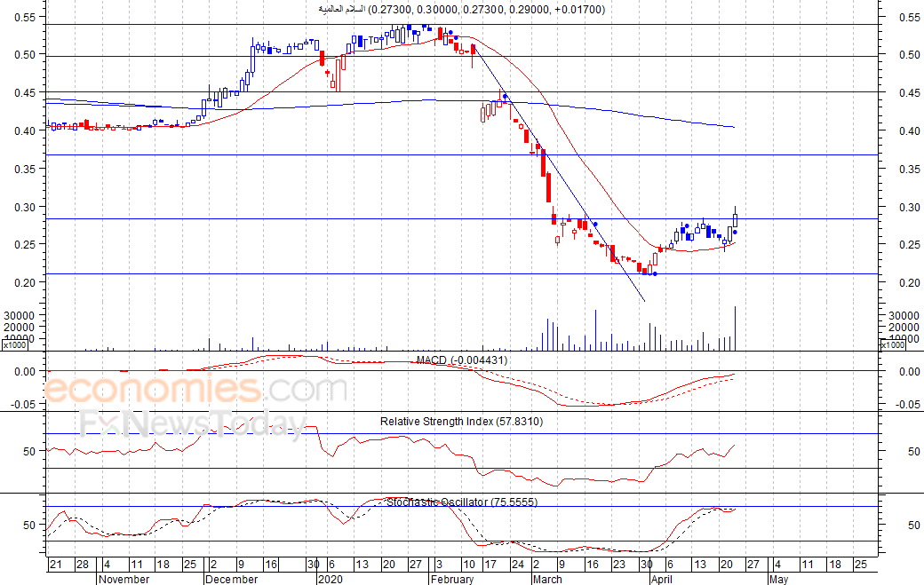Click the "February" month label
The height and width of the screenshot is (585, 924).
452,579
